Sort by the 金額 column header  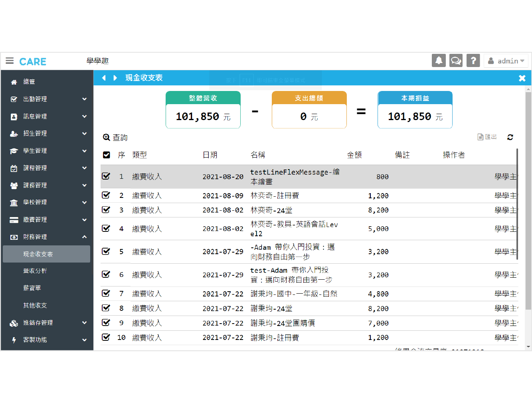pos(354,155)
